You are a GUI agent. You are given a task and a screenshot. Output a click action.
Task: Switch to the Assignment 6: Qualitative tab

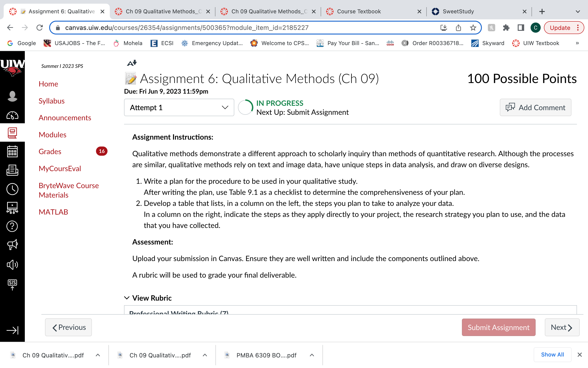tap(57, 11)
